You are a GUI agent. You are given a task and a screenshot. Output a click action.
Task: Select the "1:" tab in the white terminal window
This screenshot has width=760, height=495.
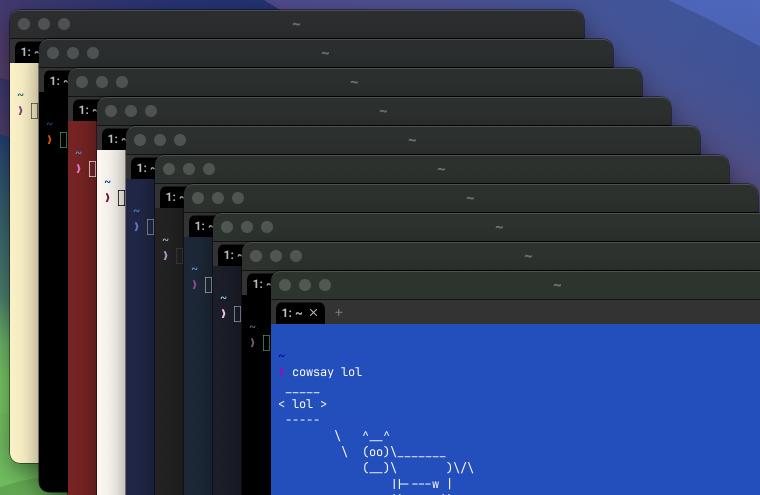pyautogui.click(x=114, y=139)
